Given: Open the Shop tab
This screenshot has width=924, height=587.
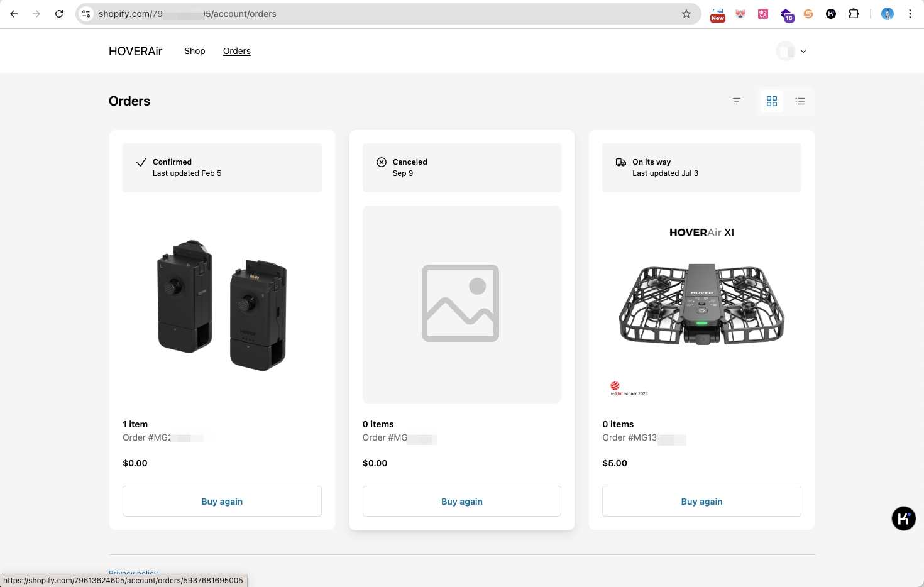Looking at the screenshot, I should click(195, 51).
